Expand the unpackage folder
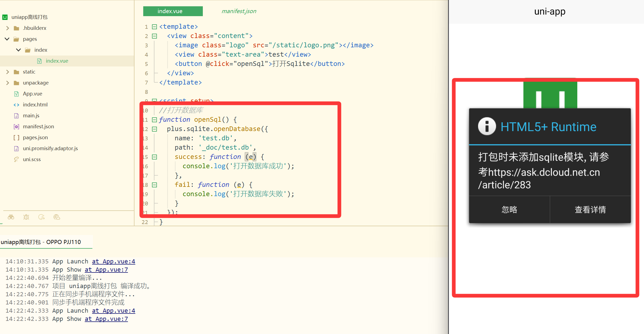The height and width of the screenshot is (334, 644). click(x=7, y=83)
